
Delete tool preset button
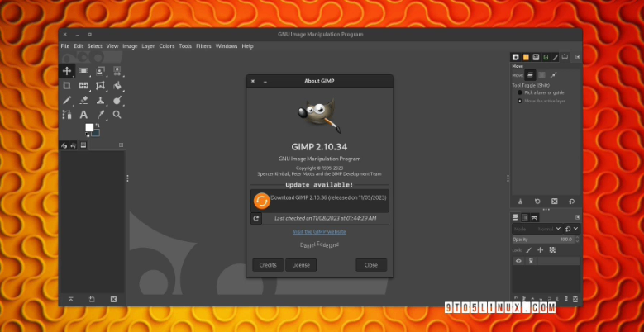[555, 201]
